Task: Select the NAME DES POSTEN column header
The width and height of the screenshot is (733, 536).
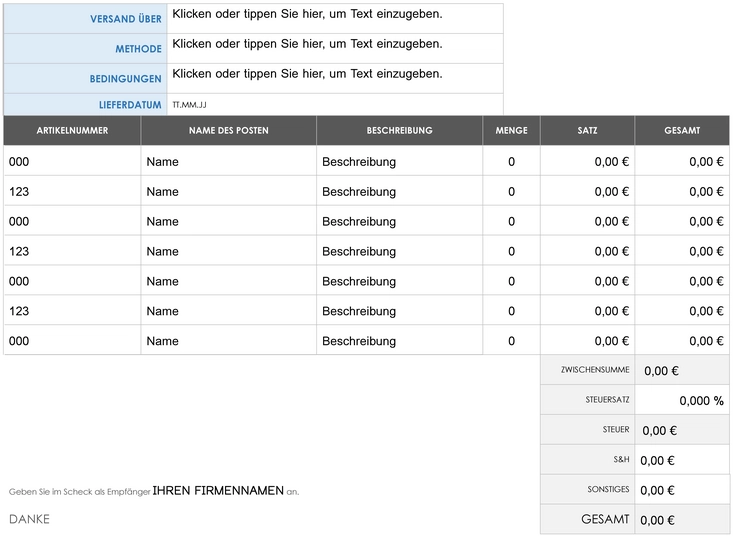Action: [229, 130]
